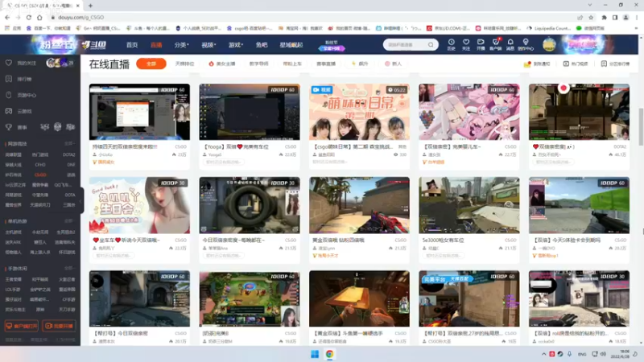Collapse sidebar using edge handle

tap(81, 202)
